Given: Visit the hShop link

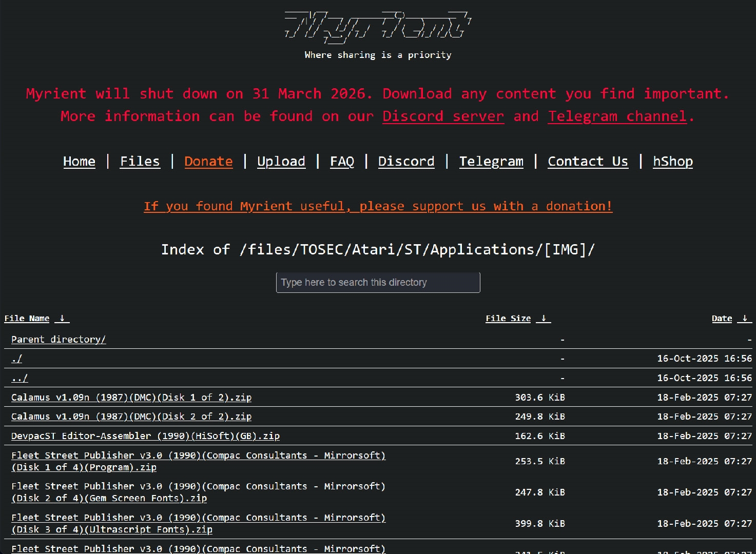Looking at the screenshot, I should (672, 162).
